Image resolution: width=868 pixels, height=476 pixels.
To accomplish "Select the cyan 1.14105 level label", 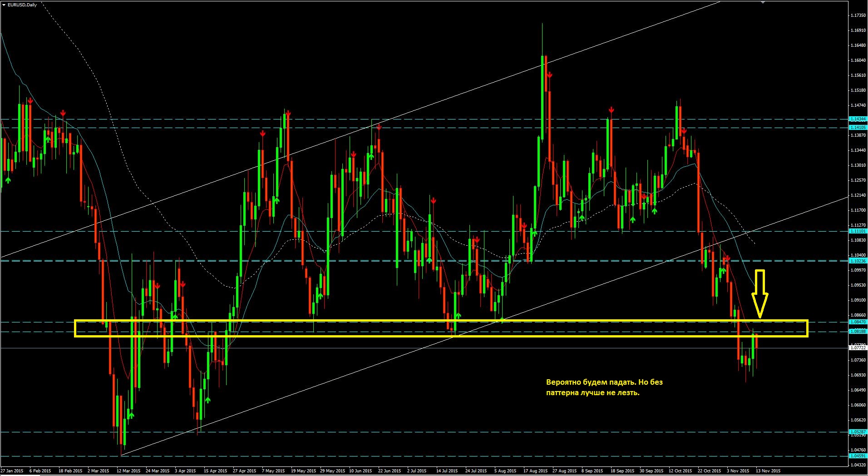I will click(858, 128).
